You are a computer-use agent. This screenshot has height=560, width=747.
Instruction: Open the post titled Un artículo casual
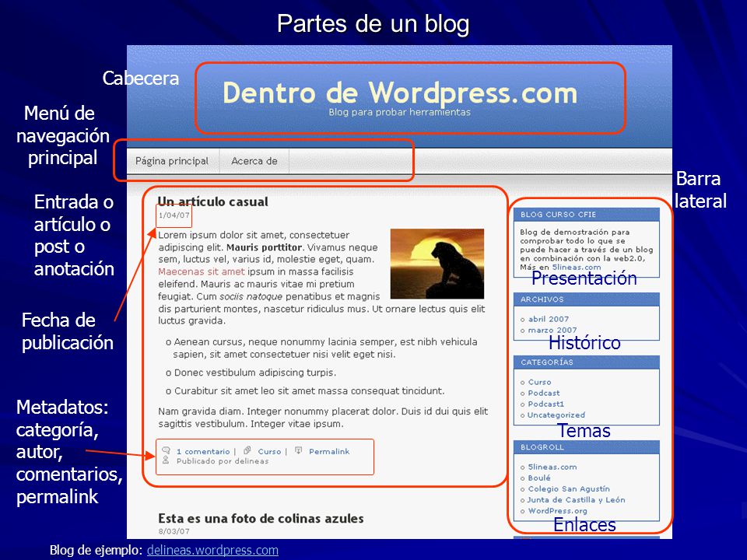(213, 202)
